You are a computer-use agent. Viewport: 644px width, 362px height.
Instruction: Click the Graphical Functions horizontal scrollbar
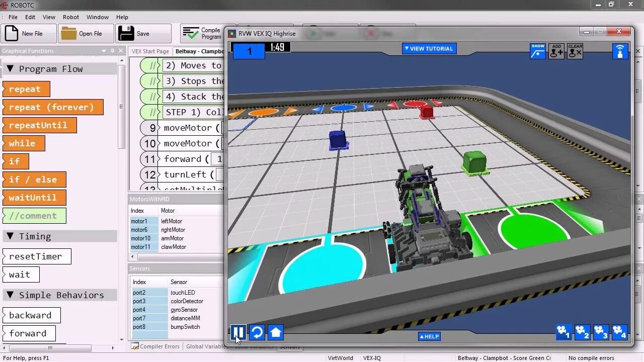click(x=50, y=347)
